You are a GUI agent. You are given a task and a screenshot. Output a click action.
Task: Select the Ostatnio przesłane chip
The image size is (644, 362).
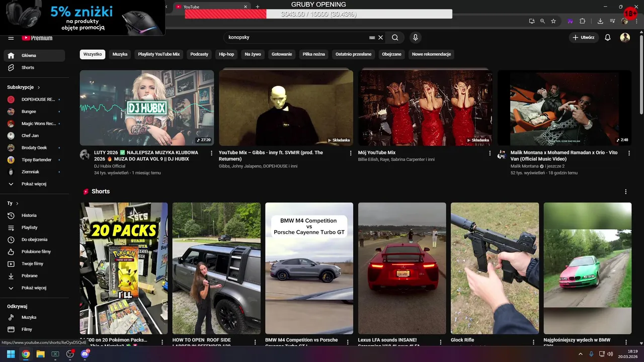[x=354, y=54]
